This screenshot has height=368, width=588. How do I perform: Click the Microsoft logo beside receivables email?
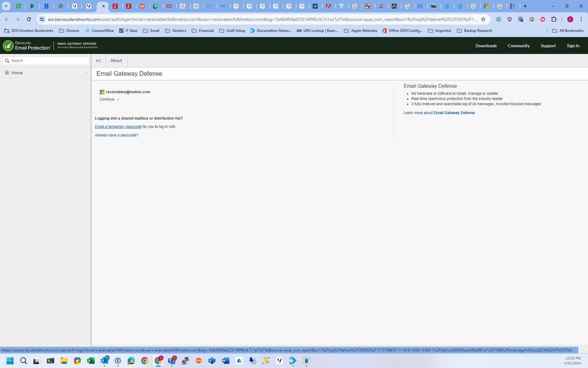click(x=102, y=92)
